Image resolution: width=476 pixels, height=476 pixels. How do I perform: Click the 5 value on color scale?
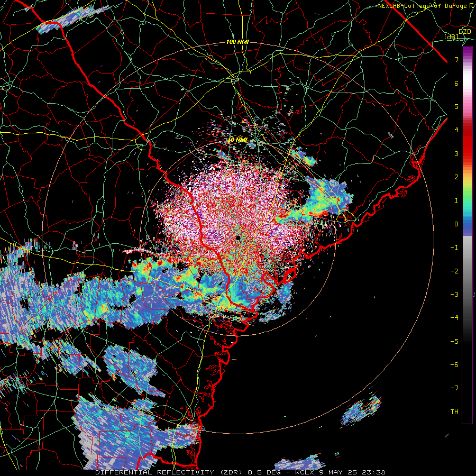pos(456,106)
